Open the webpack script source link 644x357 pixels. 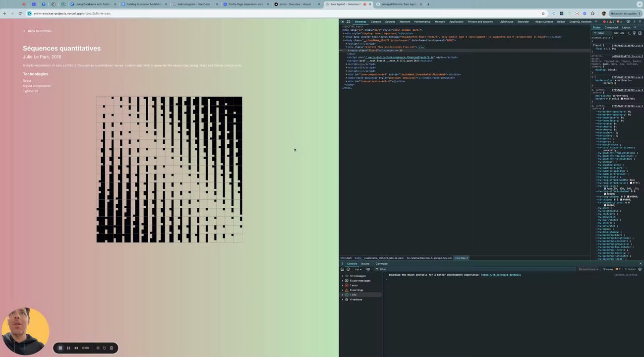(x=400, y=58)
